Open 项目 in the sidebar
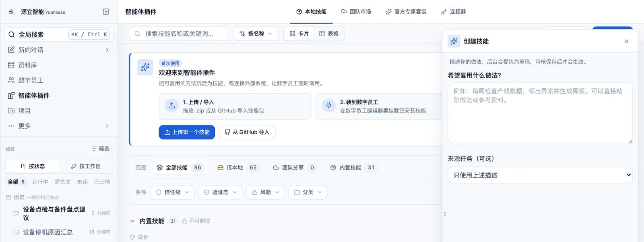The width and height of the screenshot is (644, 242). click(25, 111)
